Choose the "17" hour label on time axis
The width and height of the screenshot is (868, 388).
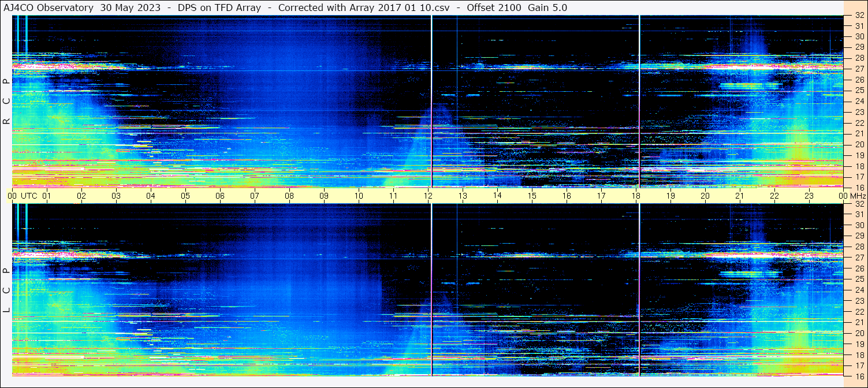(x=601, y=196)
